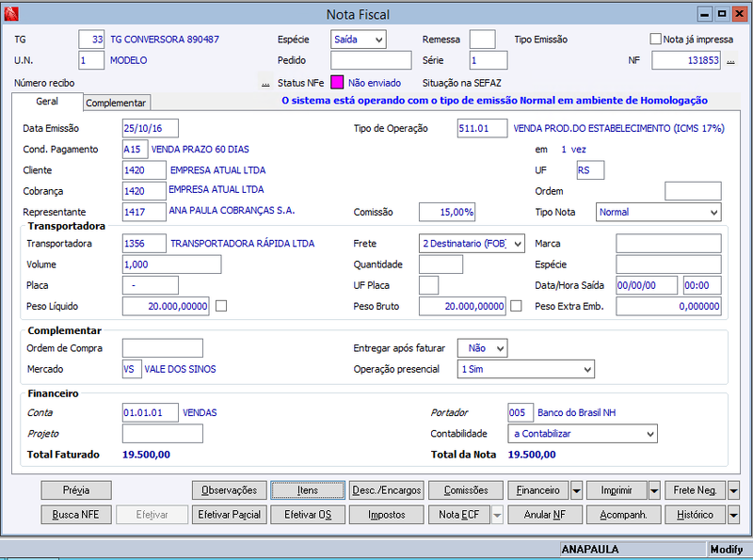Click the Efetivar Parcial button
This screenshot has height=560, width=753.
pyautogui.click(x=229, y=515)
